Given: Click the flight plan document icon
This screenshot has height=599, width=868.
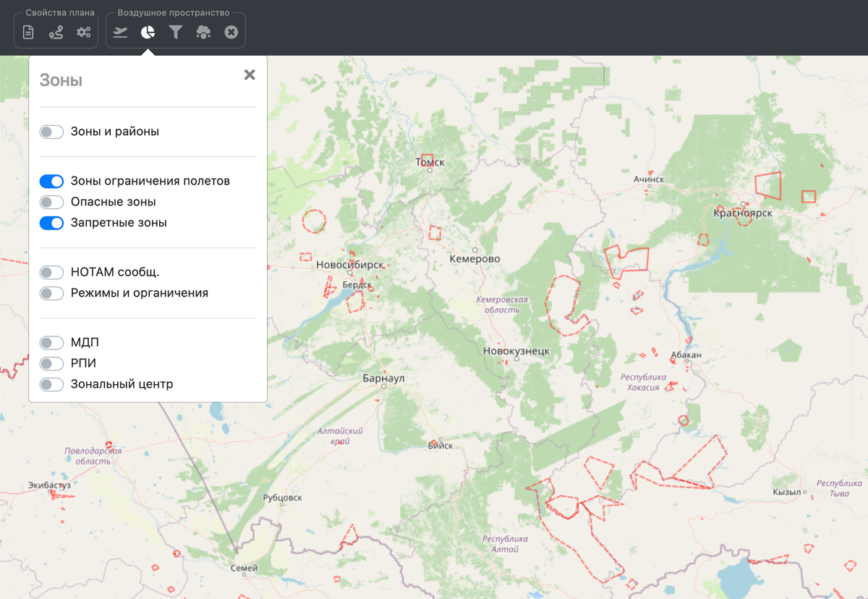Looking at the screenshot, I should pyautogui.click(x=28, y=32).
